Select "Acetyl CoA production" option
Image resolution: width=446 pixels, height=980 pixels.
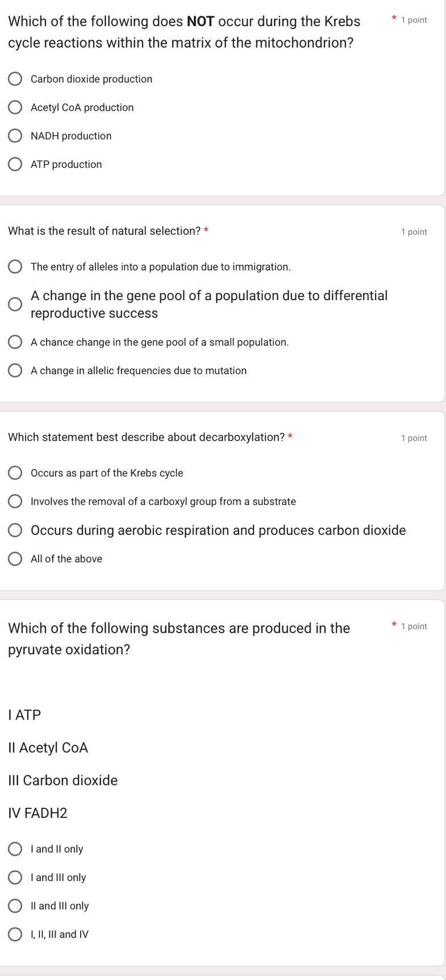coord(15,107)
